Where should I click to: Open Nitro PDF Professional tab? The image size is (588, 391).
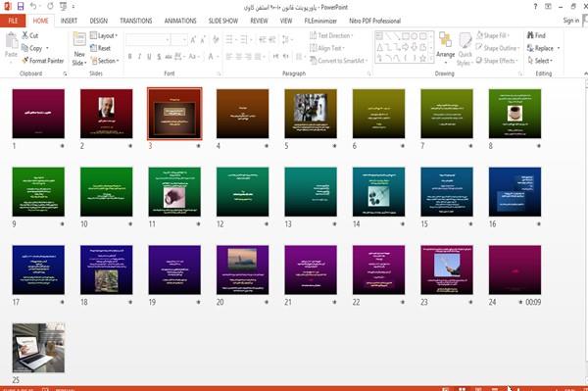(374, 21)
